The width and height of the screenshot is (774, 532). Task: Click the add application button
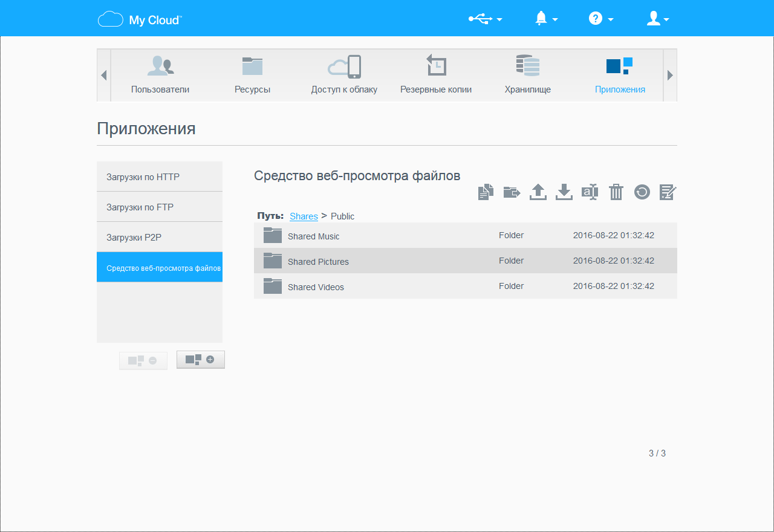click(x=201, y=360)
